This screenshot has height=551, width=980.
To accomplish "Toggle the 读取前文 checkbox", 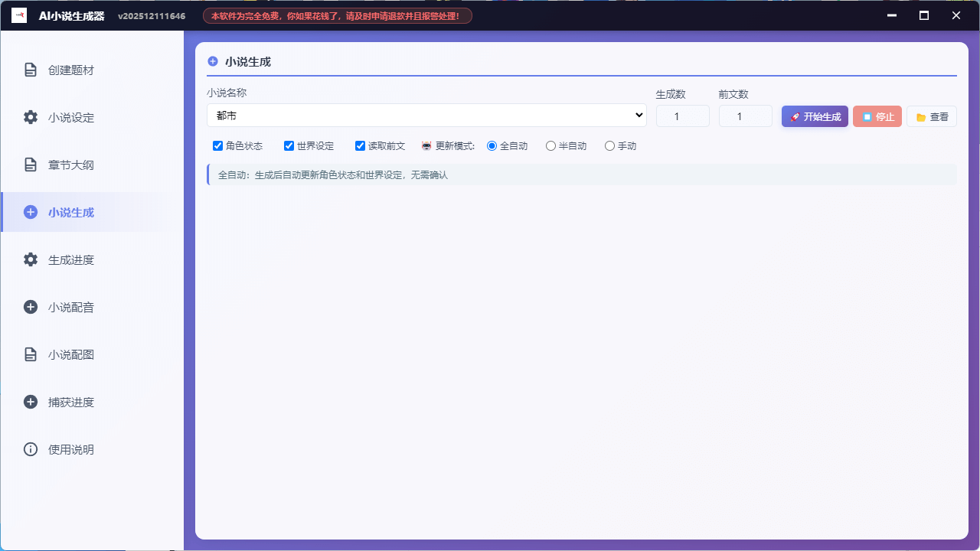I will point(360,145).
